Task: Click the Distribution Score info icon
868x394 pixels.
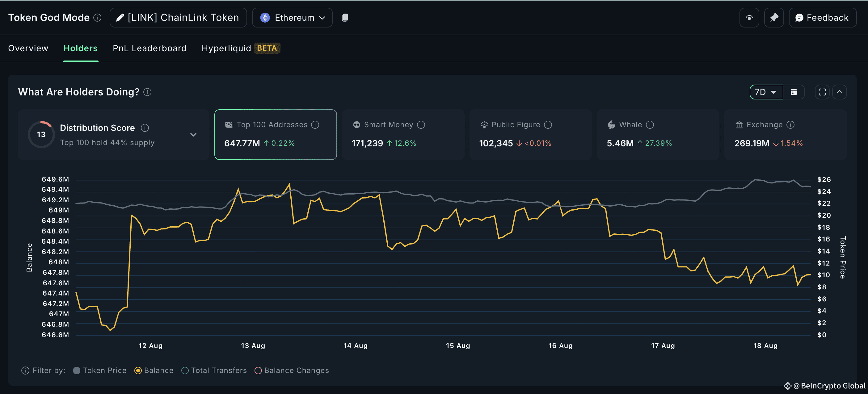Action: point(145,128)
